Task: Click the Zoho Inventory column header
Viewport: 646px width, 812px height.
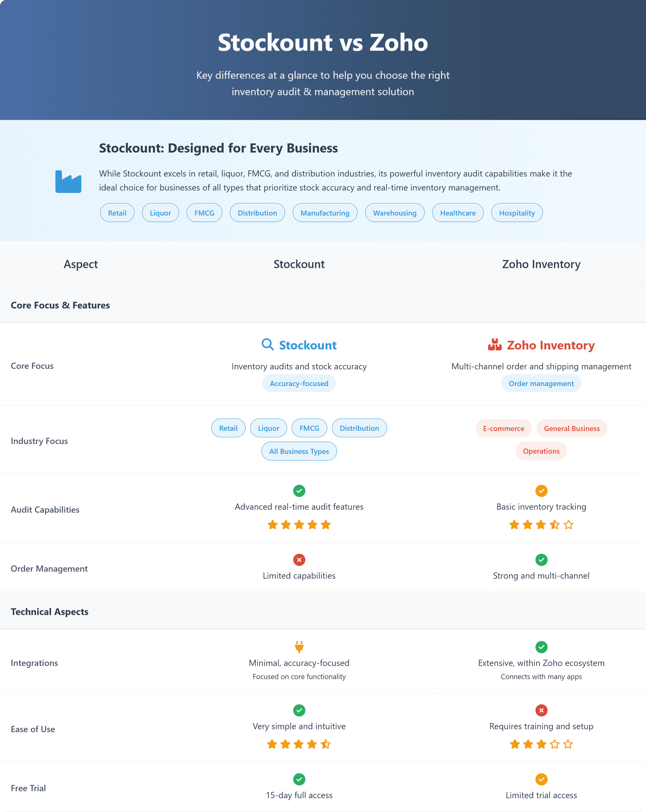Action: 541,264
